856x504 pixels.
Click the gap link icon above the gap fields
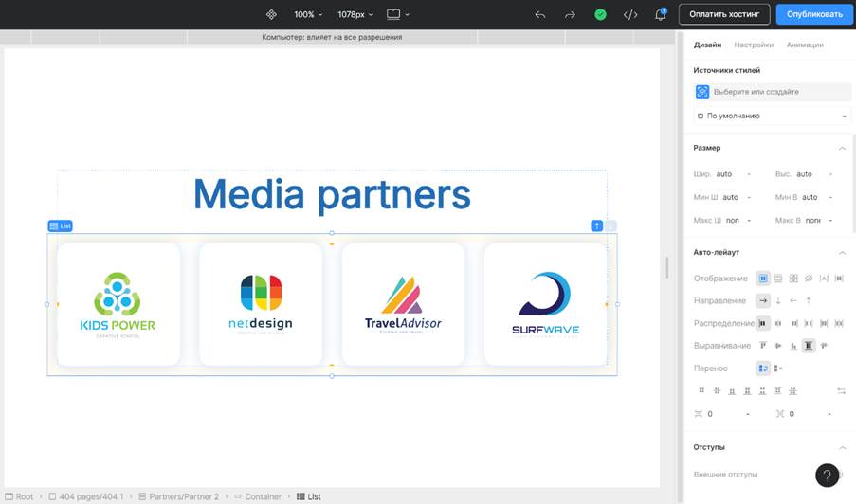[841, 390]
